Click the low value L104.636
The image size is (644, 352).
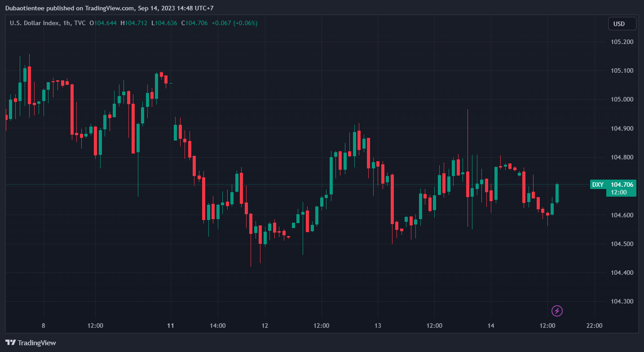pyautogui.click(x=164, y=23)
